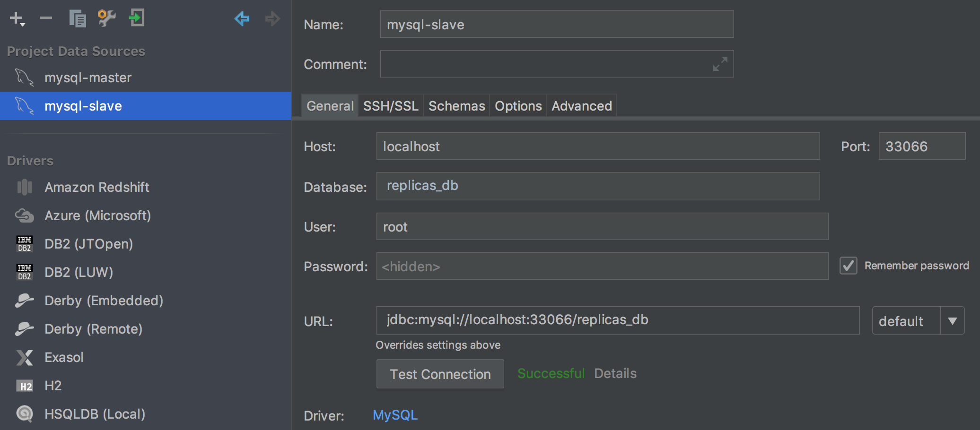
Task: Duplicate the selected data source
Action: tap(77, 19)
